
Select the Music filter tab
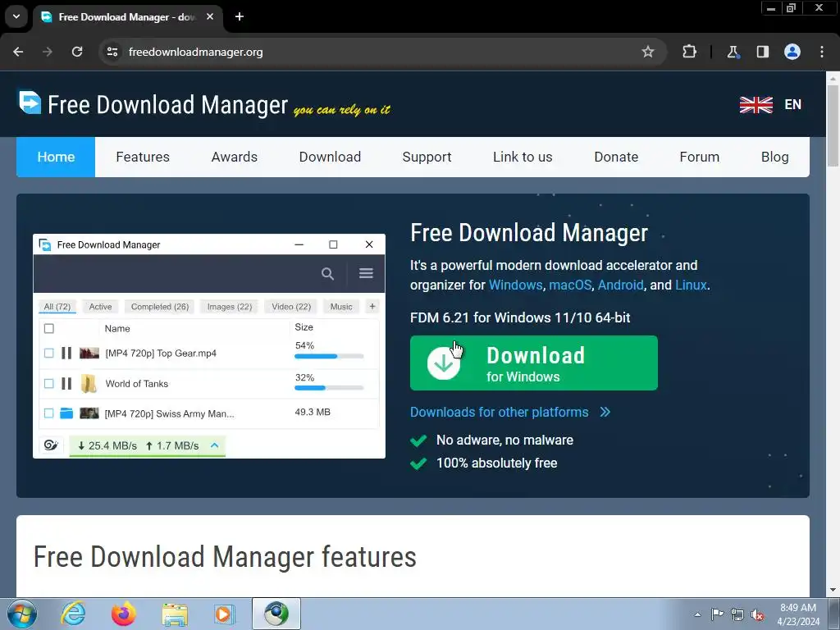(341, 307)
